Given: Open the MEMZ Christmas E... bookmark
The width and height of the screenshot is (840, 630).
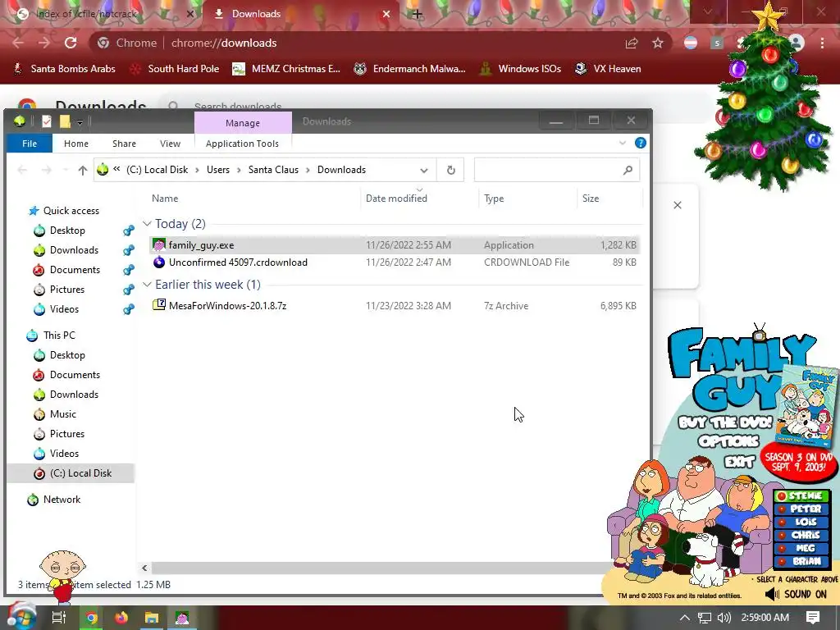Looking at the screenshot, I should [286, 69].
